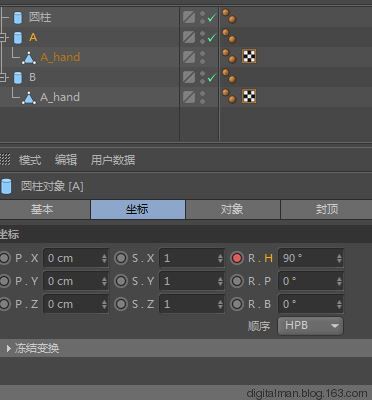Screen dimensions: 372x400
Task: Click the R.B value field showing 0°
Action: tap(311, 304)
